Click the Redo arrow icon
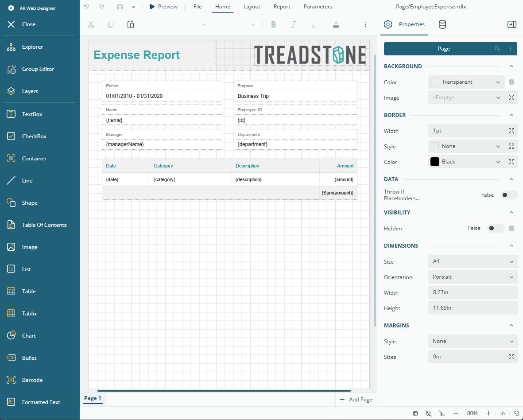This screenshot has height=420, width=523. click(102, 6)
